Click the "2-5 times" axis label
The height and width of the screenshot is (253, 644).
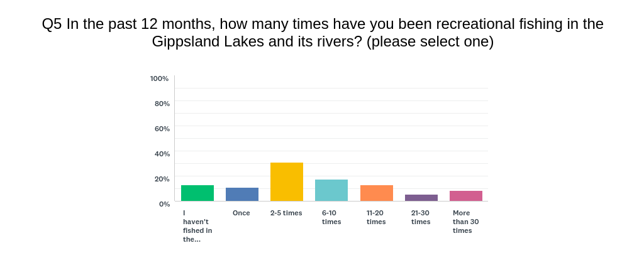(286, 213)
